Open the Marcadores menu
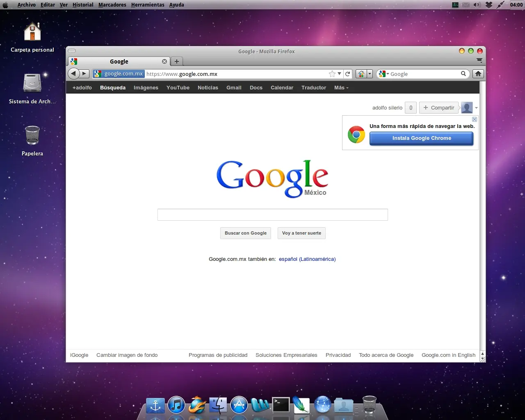This screenshot has width=525, height=420. click(112, 5)
